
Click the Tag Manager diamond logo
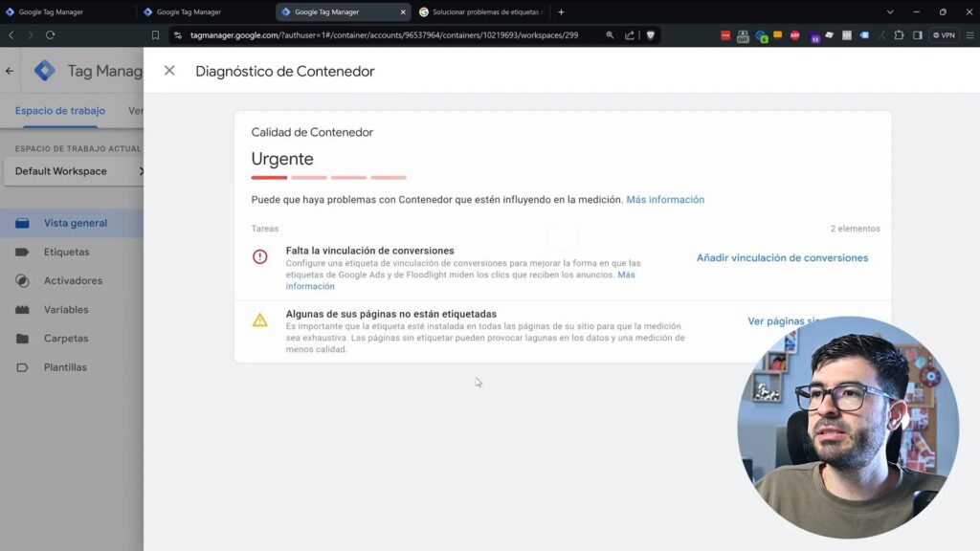[44, 71]
